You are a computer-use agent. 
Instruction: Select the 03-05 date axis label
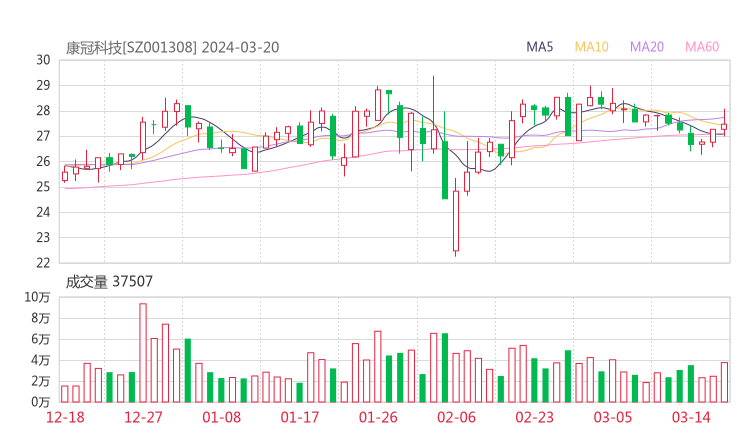[x=613, y=417]
